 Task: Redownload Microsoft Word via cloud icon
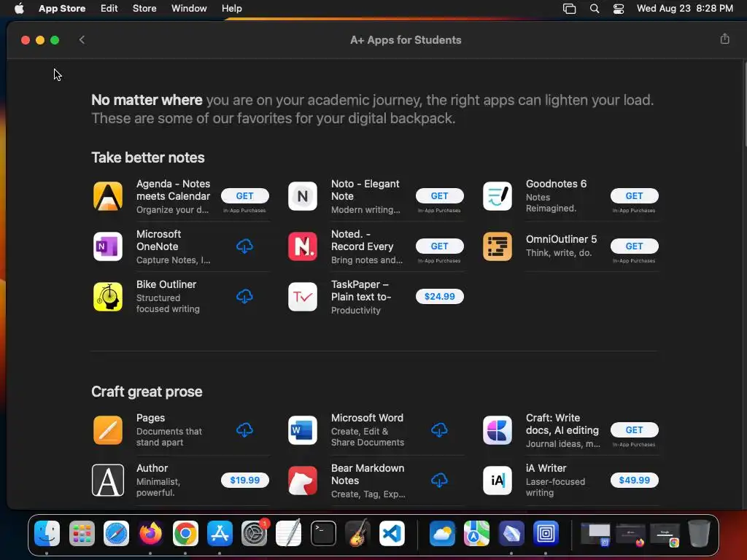point(439,430)
